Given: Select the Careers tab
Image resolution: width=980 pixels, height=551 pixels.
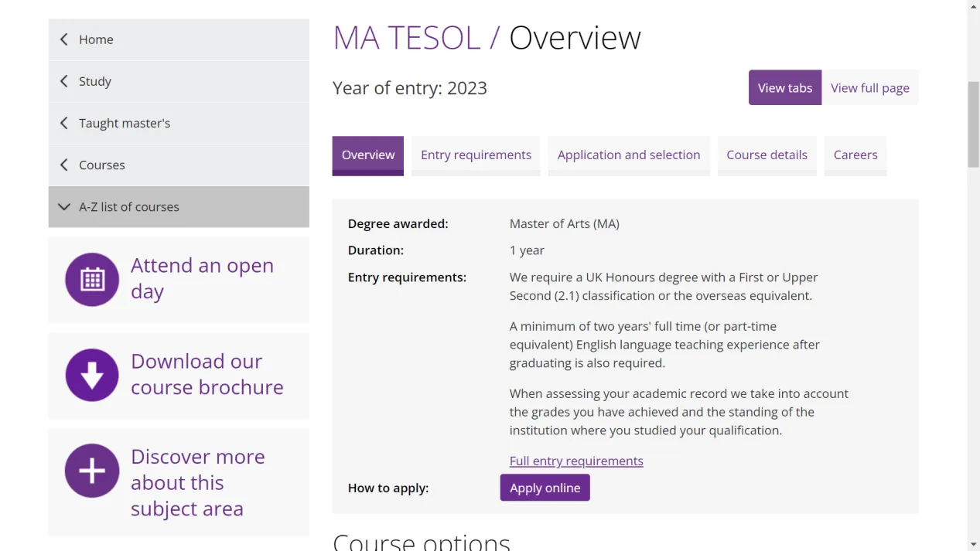Looking at the screenshot, I should (855, 155).
